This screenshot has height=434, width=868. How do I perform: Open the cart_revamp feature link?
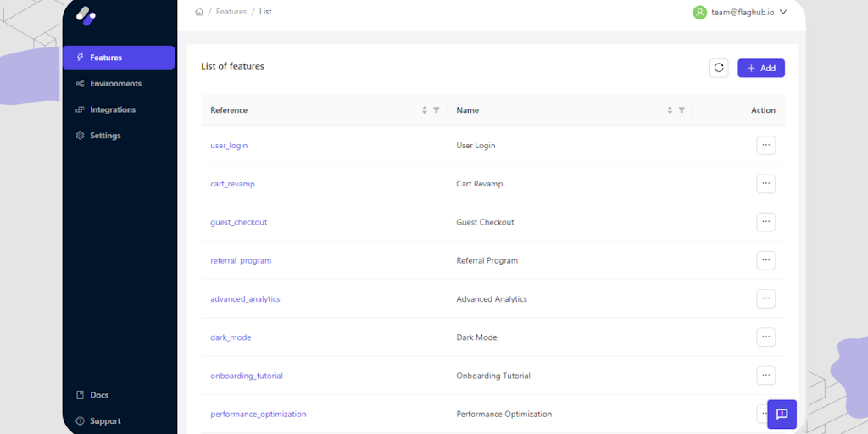click(232, 184)
